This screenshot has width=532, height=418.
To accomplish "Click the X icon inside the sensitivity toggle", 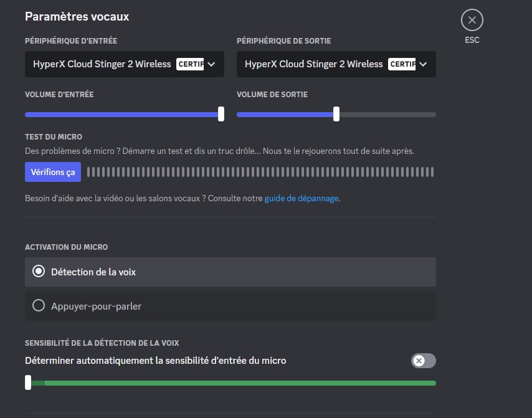I will click(417, 361).
